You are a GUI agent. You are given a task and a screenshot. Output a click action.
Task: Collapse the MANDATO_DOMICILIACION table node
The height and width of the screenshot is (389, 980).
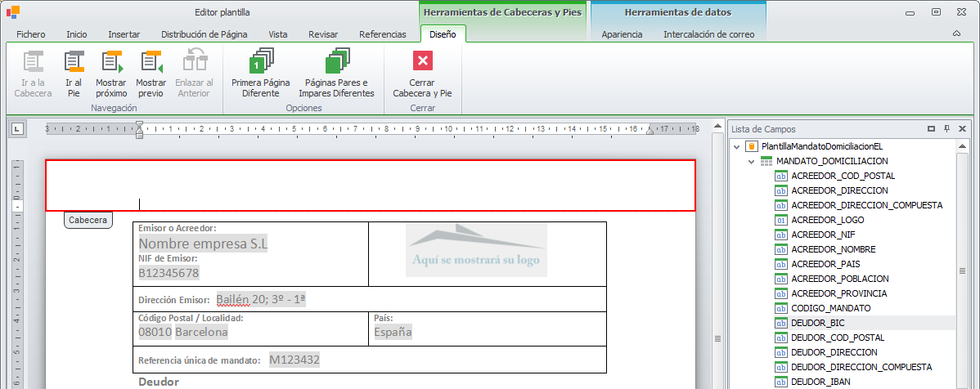[x=751, y=161]
